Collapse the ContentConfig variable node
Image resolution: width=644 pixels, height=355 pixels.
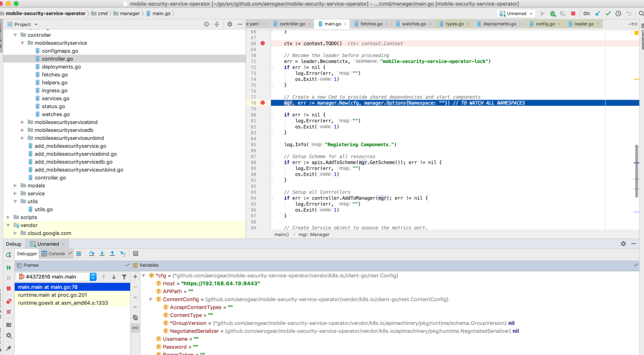[151, 299]
